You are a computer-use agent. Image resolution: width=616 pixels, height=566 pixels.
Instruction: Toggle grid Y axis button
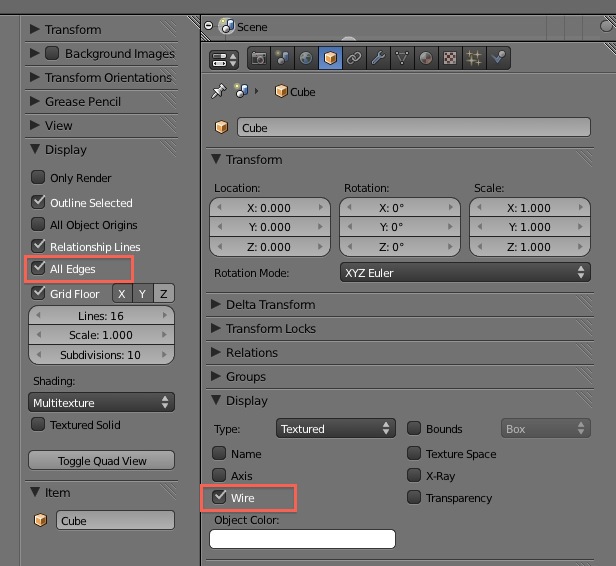(143, 293)
